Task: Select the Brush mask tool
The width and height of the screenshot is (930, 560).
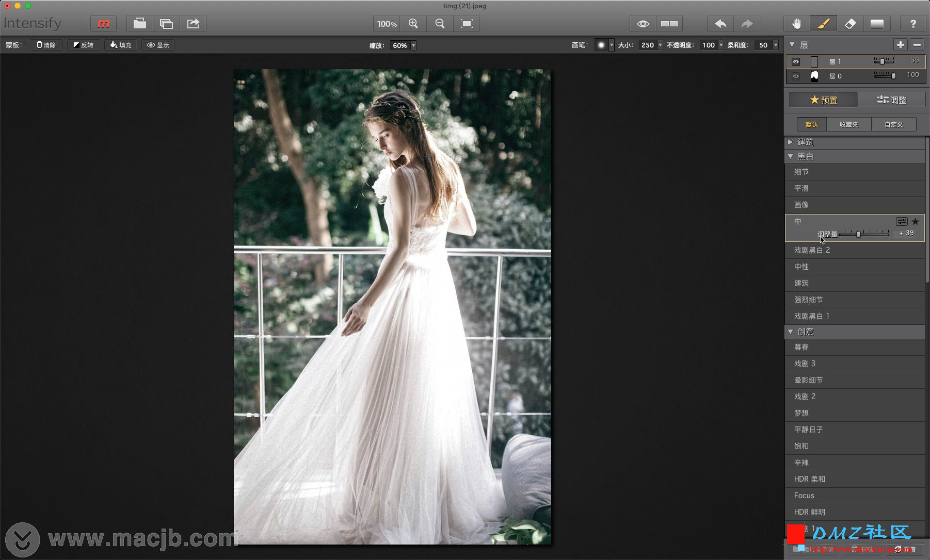Action: [x=824, y=24]
